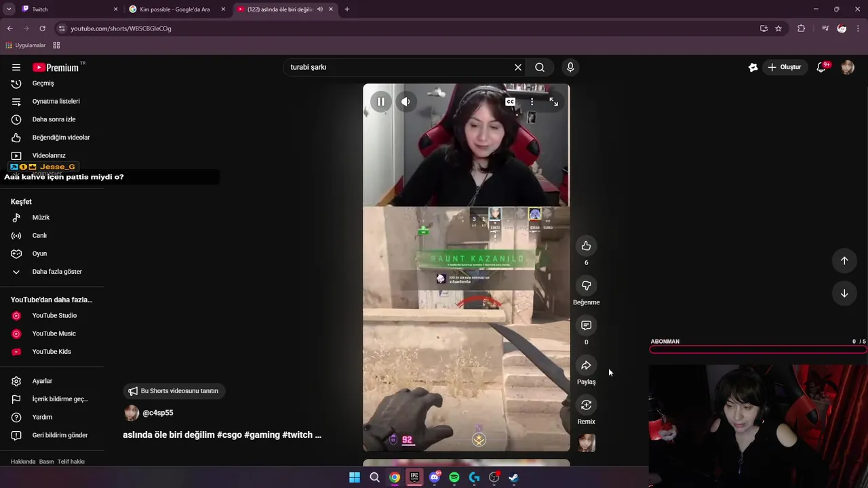Open the sparkle icon beside Oluştur
Screen dimensions: 868x488
(x=753, y=67)
